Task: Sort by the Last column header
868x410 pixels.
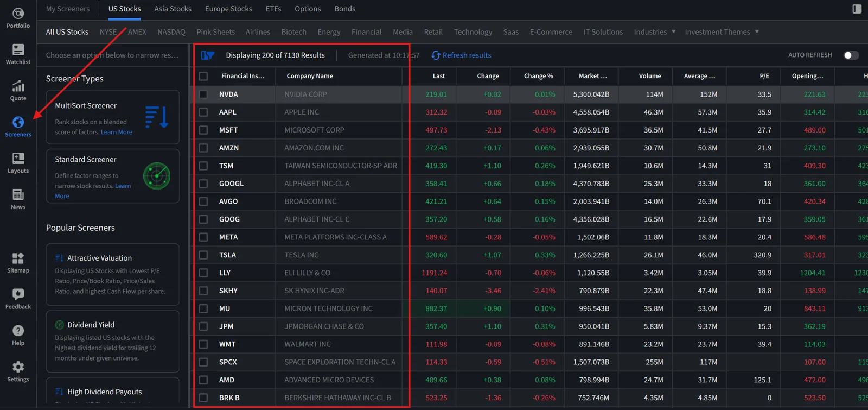Action: (x=439, y=76)
